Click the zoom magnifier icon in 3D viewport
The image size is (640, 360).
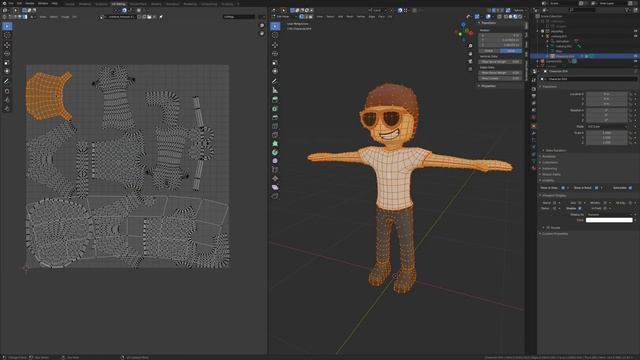tap(470, 46)
